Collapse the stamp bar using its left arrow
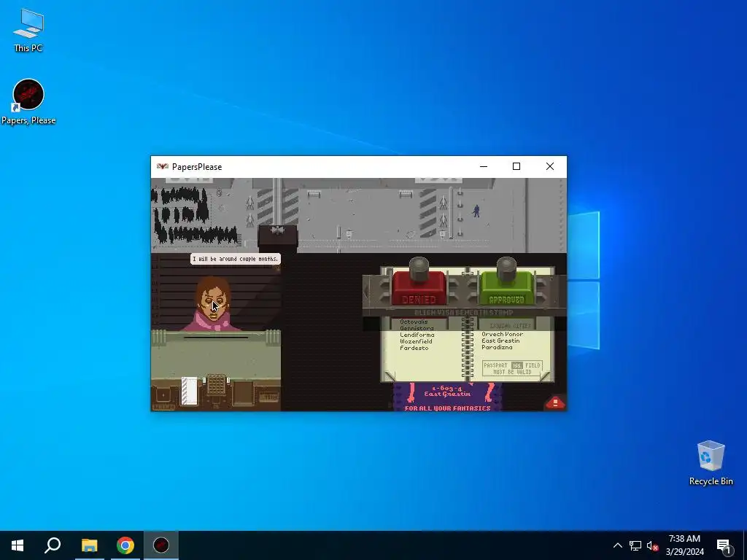Image resolution: width=747 pixels, height=560 pixels. 367,291
